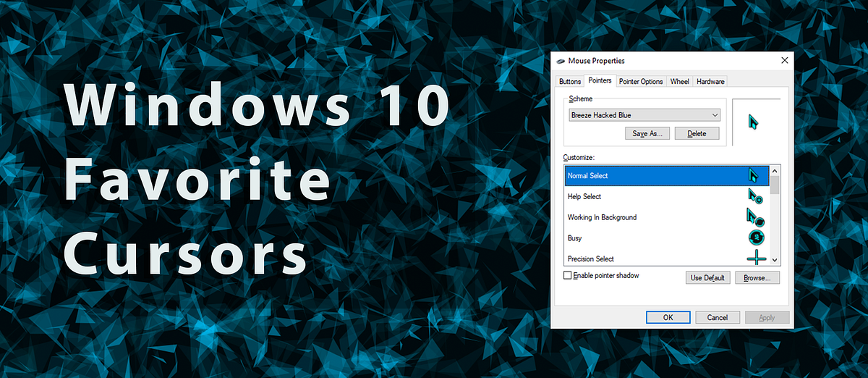
Task: Go to the Wheel tab
Action: [x=680, y=81]
